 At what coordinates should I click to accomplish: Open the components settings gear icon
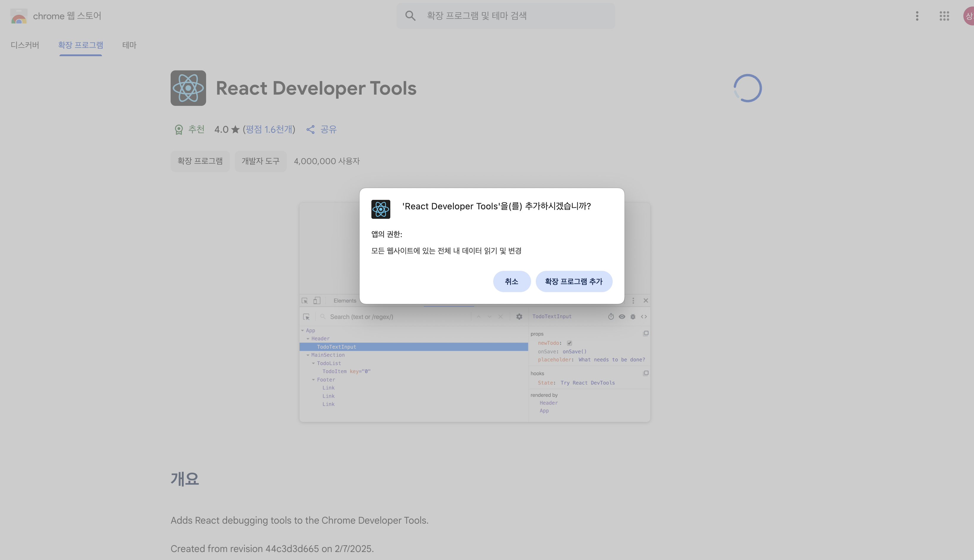(519, 317)
